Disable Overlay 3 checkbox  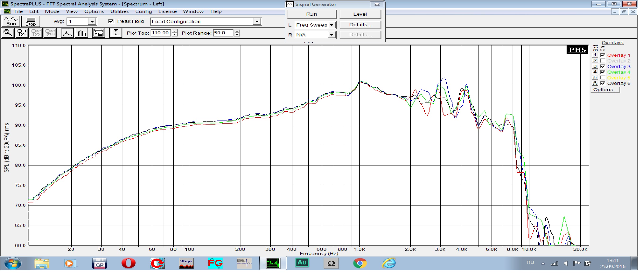click(x=603, y=67)
